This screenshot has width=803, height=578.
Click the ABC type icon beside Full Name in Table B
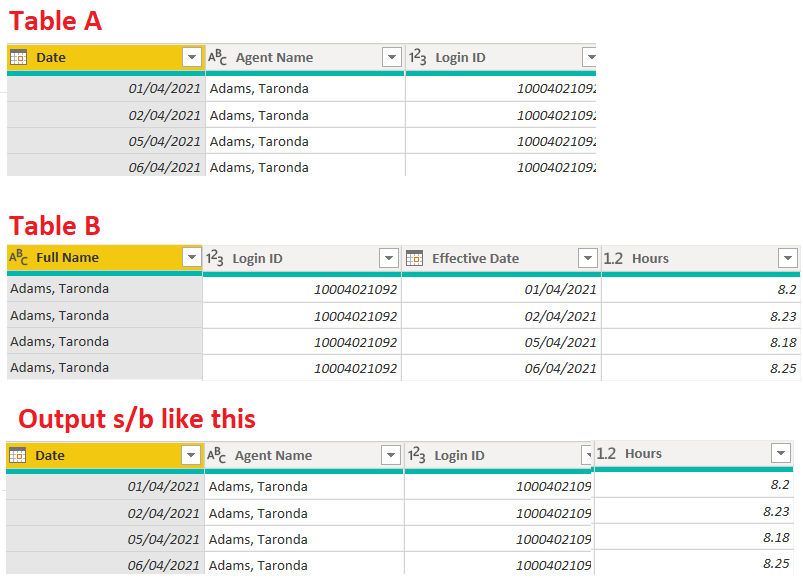click(18, 258)
